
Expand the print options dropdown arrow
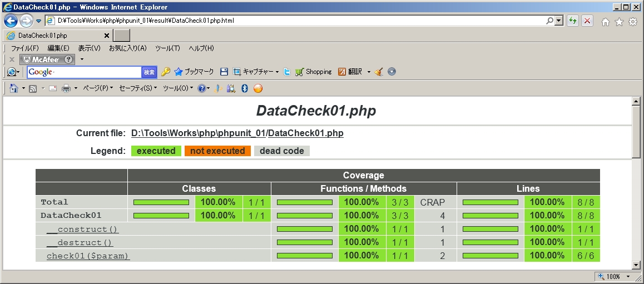tap(76, 88)
